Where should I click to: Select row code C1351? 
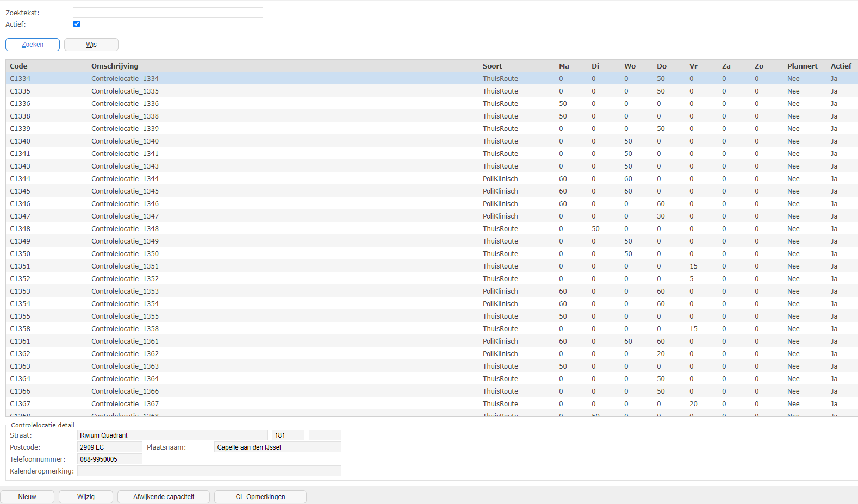pos(432,266)
